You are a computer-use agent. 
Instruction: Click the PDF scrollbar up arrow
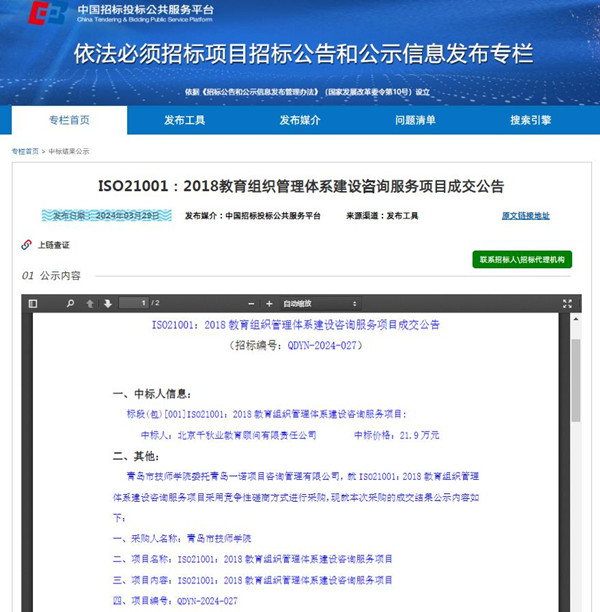coord(576,319)
